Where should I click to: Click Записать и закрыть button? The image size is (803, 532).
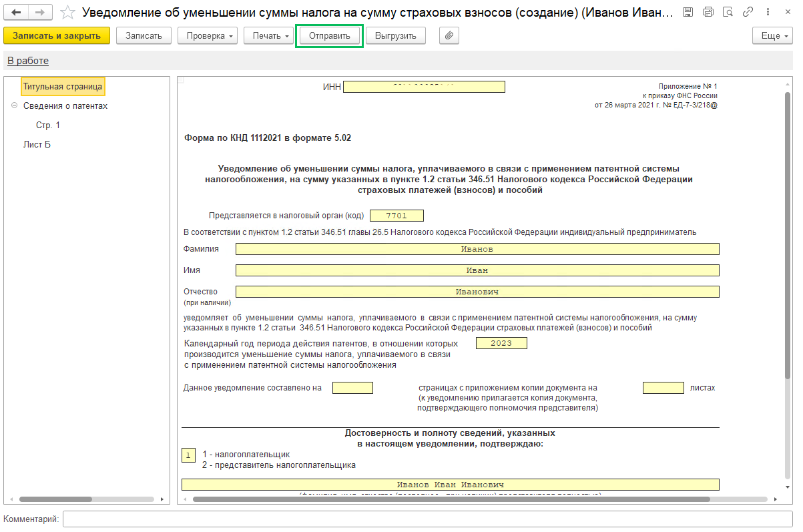coord(57,36)
